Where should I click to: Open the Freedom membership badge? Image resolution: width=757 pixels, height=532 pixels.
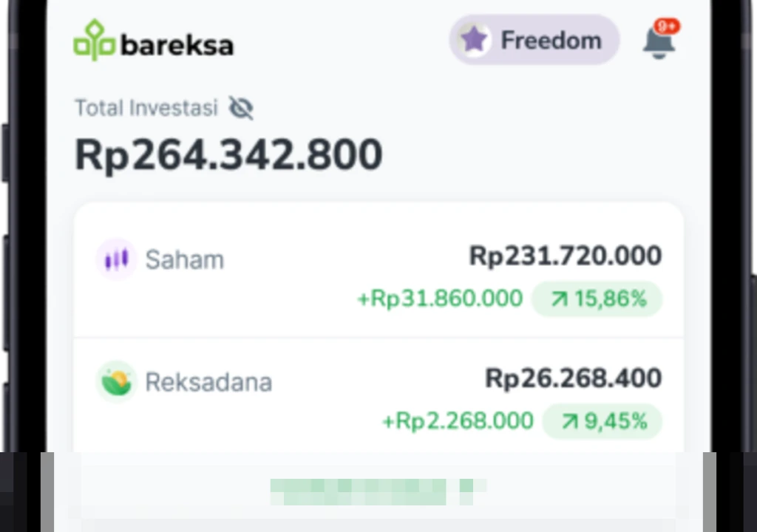coord(534,40)
